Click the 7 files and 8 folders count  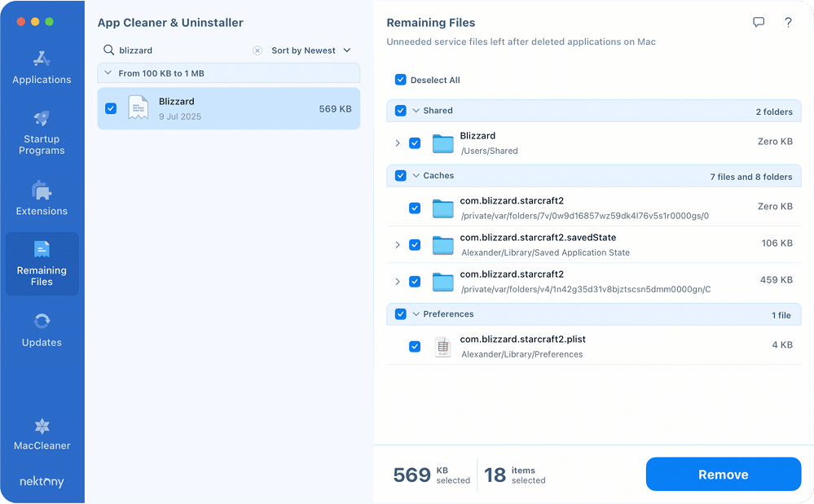point(751,177)
